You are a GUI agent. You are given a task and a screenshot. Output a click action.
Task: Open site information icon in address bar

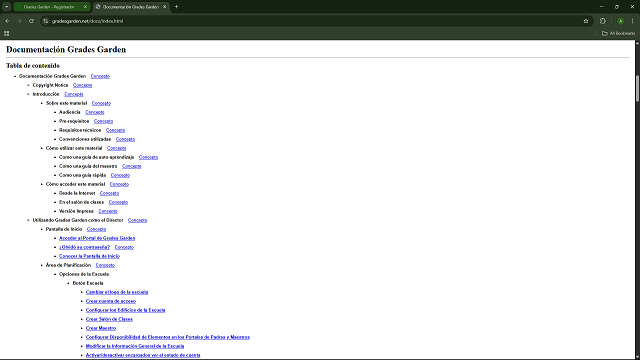[46, 21]
